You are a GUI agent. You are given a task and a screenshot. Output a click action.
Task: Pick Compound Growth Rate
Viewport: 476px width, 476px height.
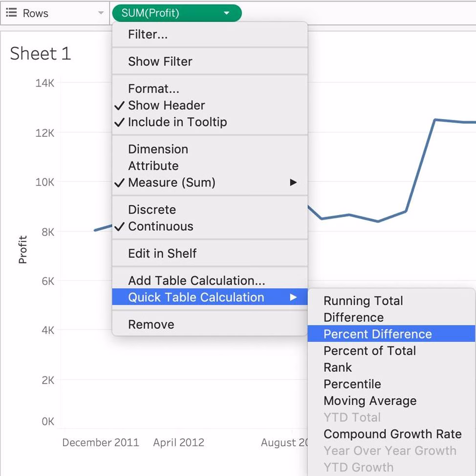pos(392,434)
